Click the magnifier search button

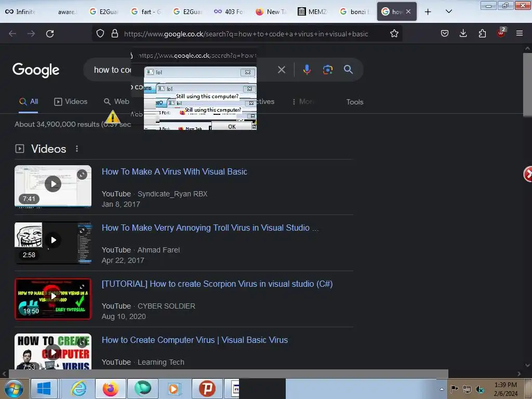pos(348,70)
